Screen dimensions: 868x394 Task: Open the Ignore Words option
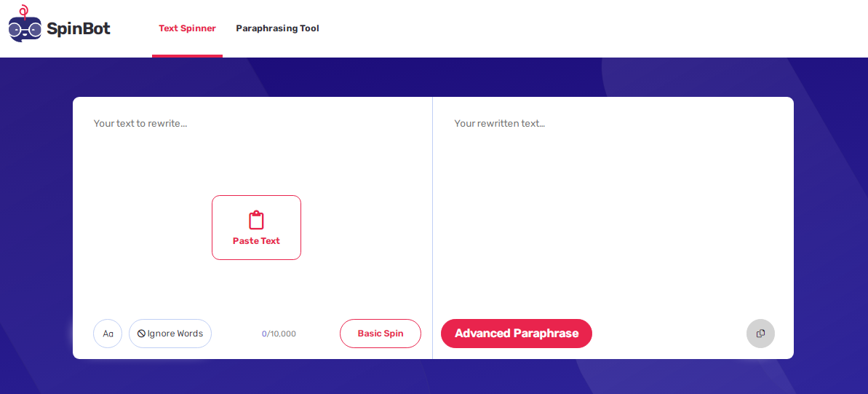tap(170, 334)
